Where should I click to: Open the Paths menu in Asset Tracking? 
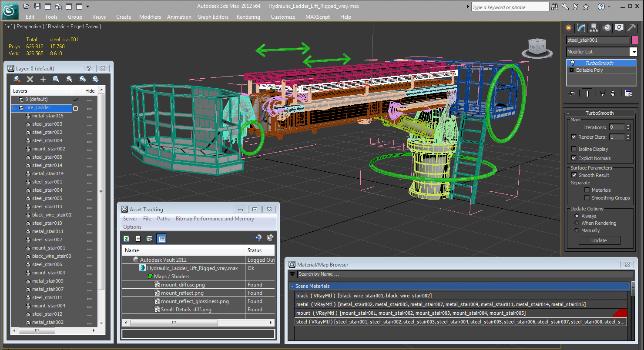point(163,219)
